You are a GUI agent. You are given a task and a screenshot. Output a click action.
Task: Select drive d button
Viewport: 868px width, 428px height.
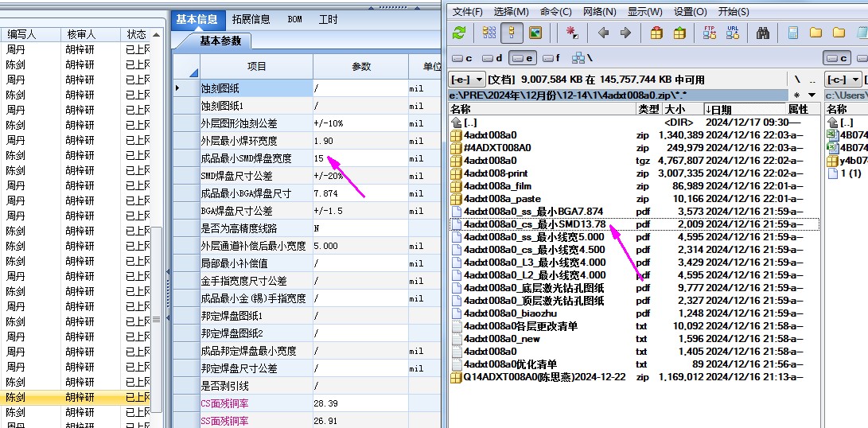tap(492, 58)
